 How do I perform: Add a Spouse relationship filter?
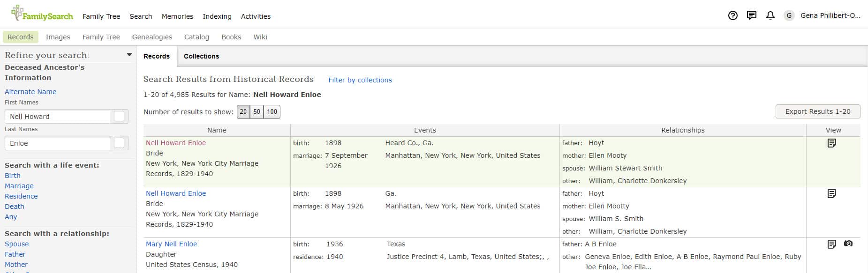click(17, 244)
